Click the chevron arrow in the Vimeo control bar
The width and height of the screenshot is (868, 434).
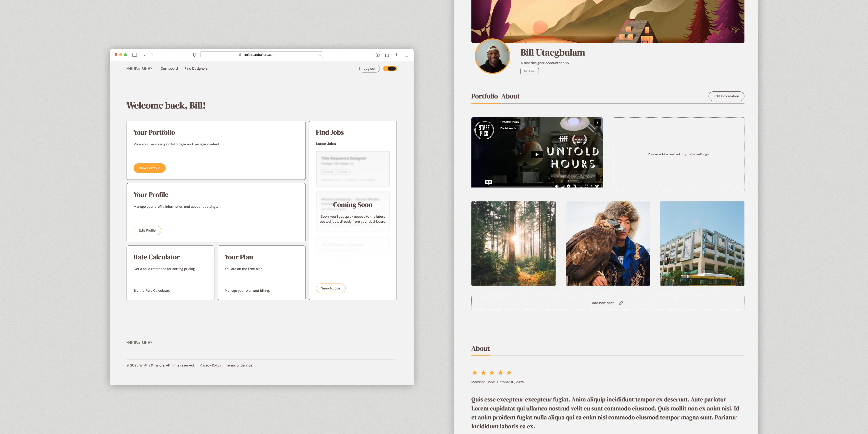pyautogui.click(x=592, y=186)
